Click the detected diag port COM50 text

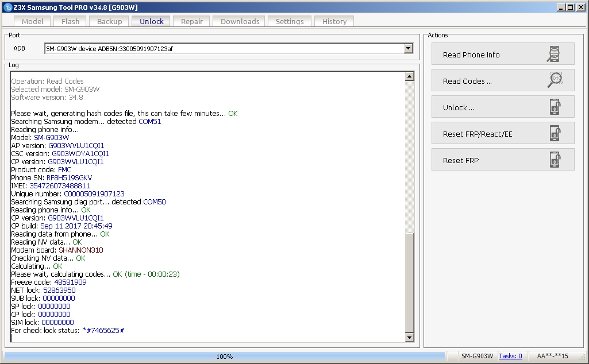click(x=155, y=202)
